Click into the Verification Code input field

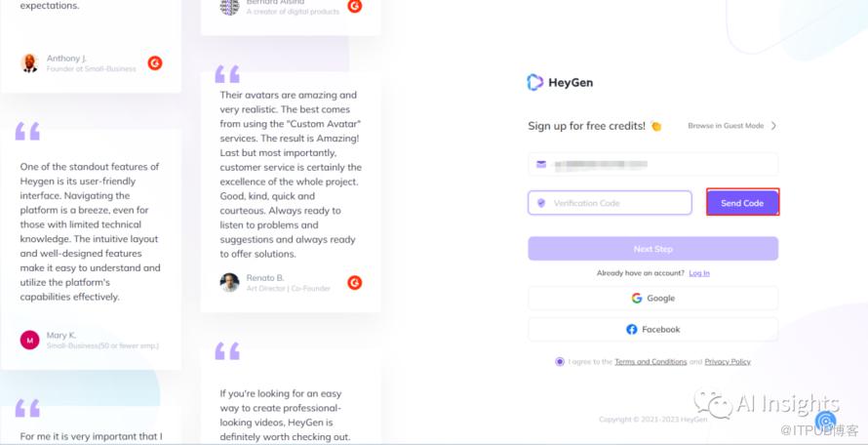point(619,203)
